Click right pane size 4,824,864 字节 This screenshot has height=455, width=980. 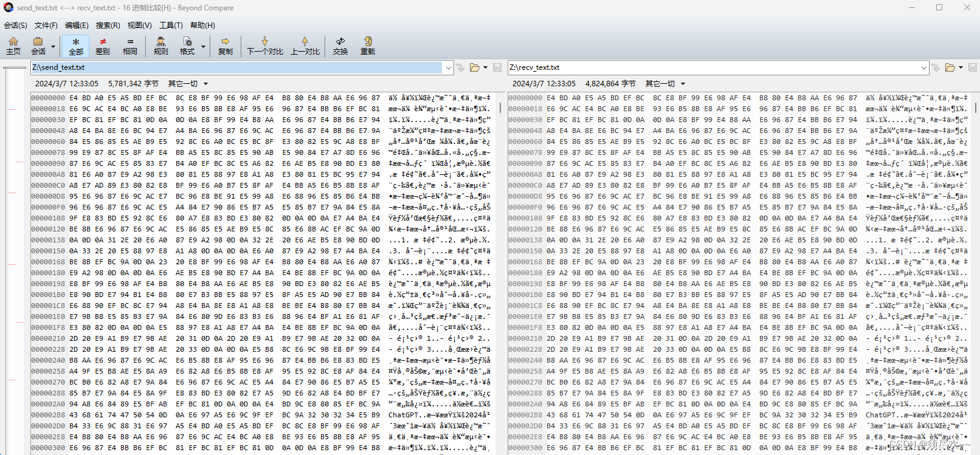click(x=610, y=84)
